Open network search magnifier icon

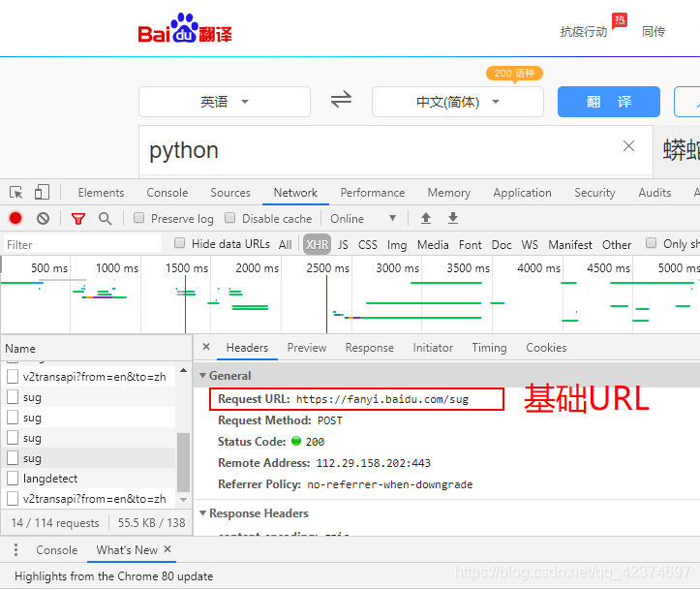106,218
